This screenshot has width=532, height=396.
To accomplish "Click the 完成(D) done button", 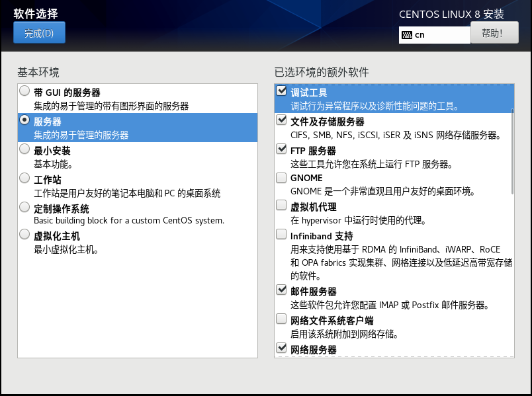I will pos(39,32).
